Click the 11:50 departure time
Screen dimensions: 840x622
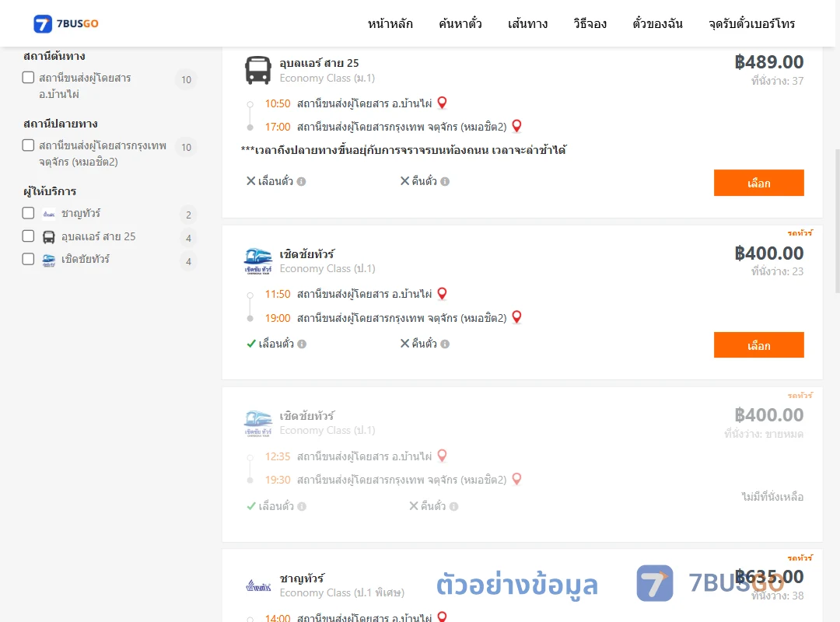click(x=278, y=294)
